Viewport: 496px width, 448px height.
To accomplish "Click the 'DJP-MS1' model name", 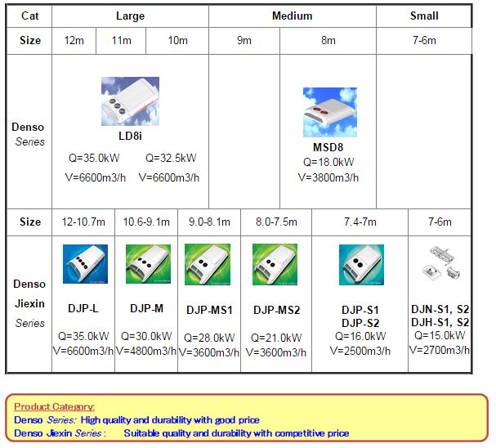I will coord(209,310).
